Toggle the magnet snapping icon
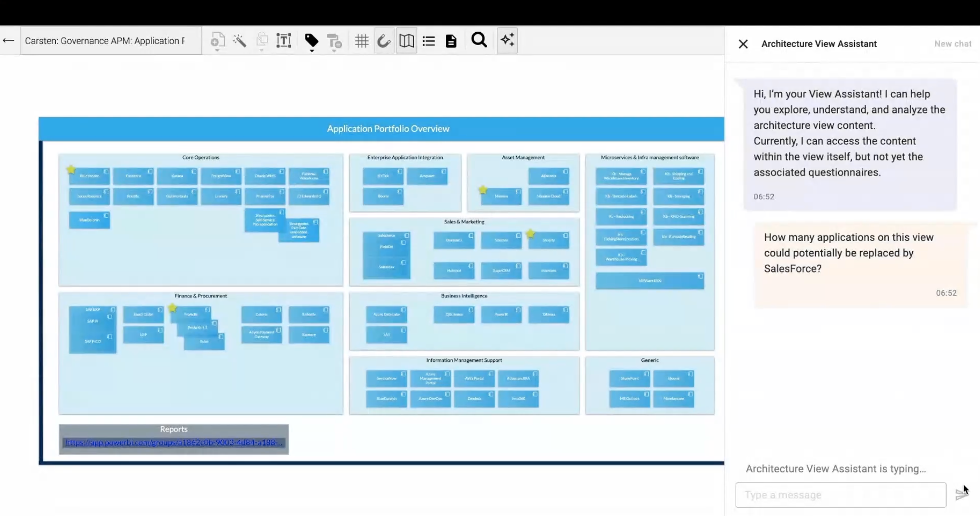This screenshot has height=516, width=980. pyautogui.click(x=384, y=41)
